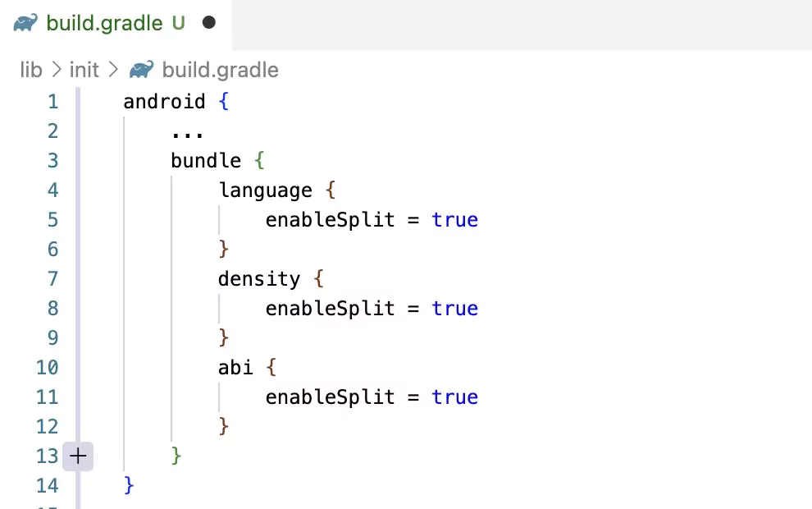This screenshot has width=812, height=509.
Task: Click 'enableSplit' on line 11
Action: point(330,397)
